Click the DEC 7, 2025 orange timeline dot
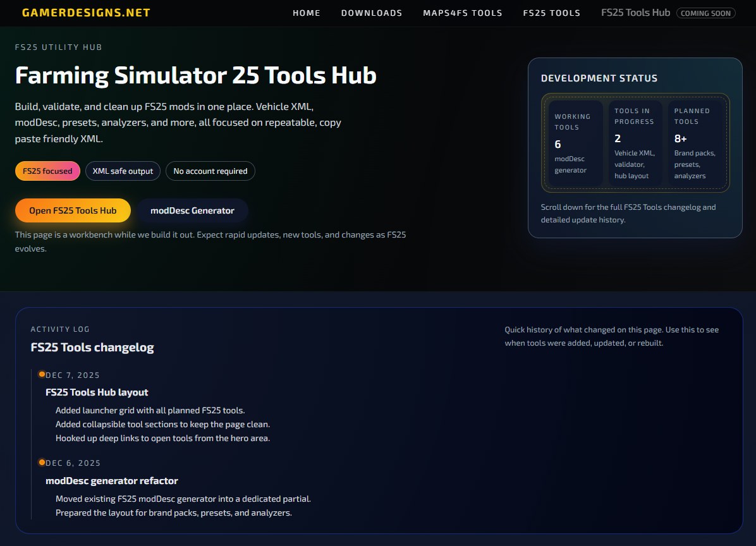This screenshot has height=546, width=756. (x=42, y=375)
